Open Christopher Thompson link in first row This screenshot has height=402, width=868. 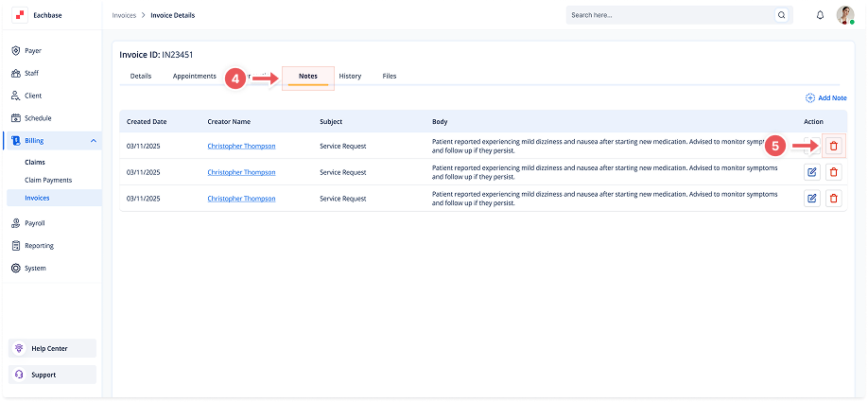pos(241,146)
